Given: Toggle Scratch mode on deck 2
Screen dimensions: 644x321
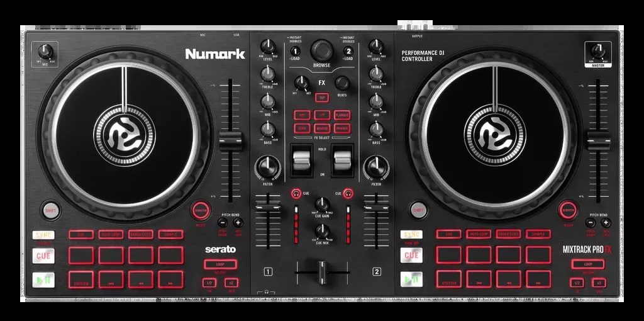Looking at the screenshot, I should point(568,210).
